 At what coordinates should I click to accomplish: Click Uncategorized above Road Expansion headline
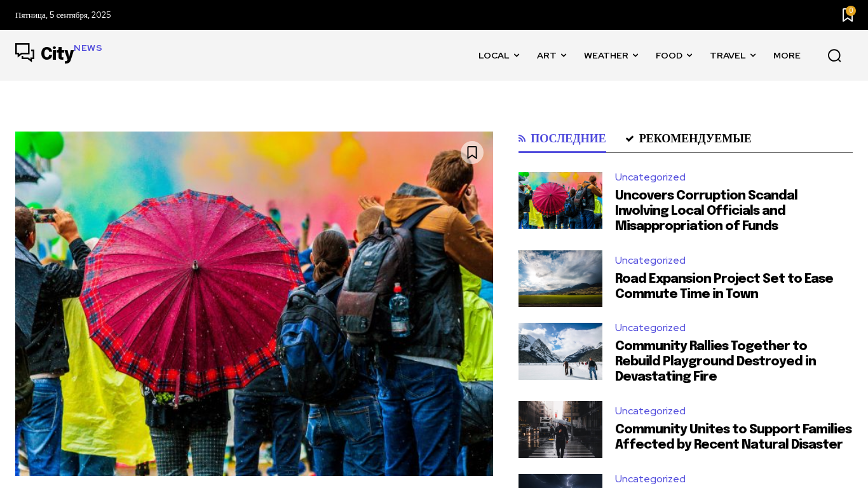tap(650, 261)
